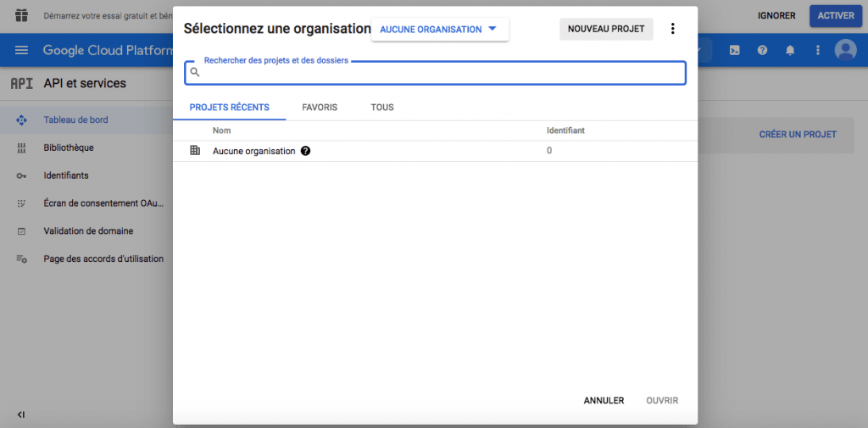This screenshot has height=428, width=868.
Task: Select the Aucune organisation row
Action: 253,151
